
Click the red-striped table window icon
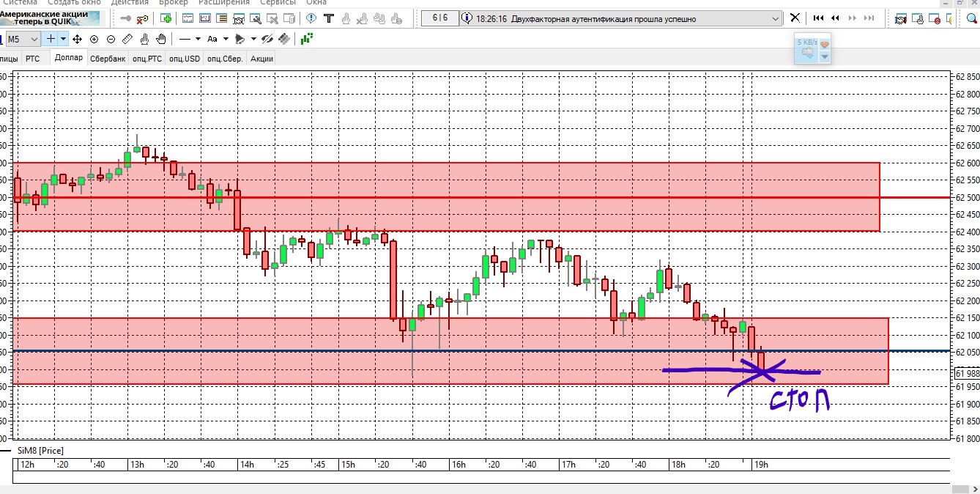click(222, 18)
